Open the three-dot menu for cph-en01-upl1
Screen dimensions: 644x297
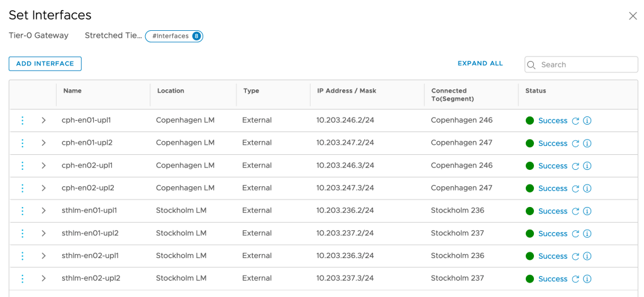[x=23, y=120]
